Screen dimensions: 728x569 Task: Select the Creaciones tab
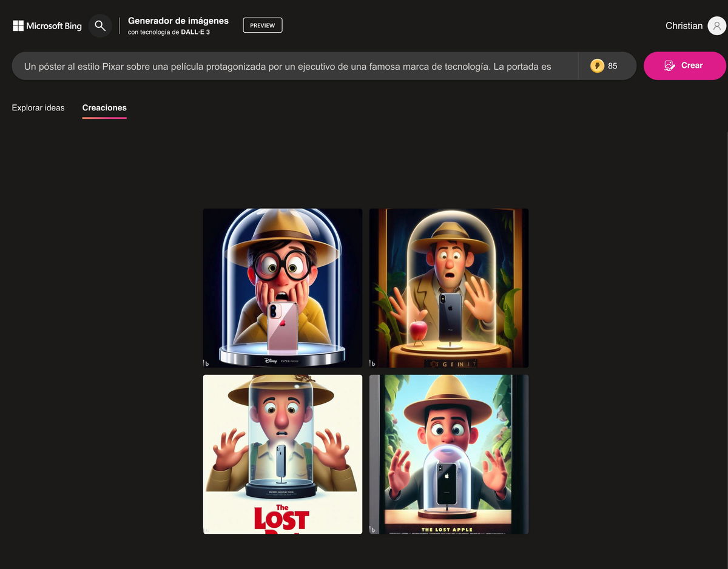(x=104, y=107)
